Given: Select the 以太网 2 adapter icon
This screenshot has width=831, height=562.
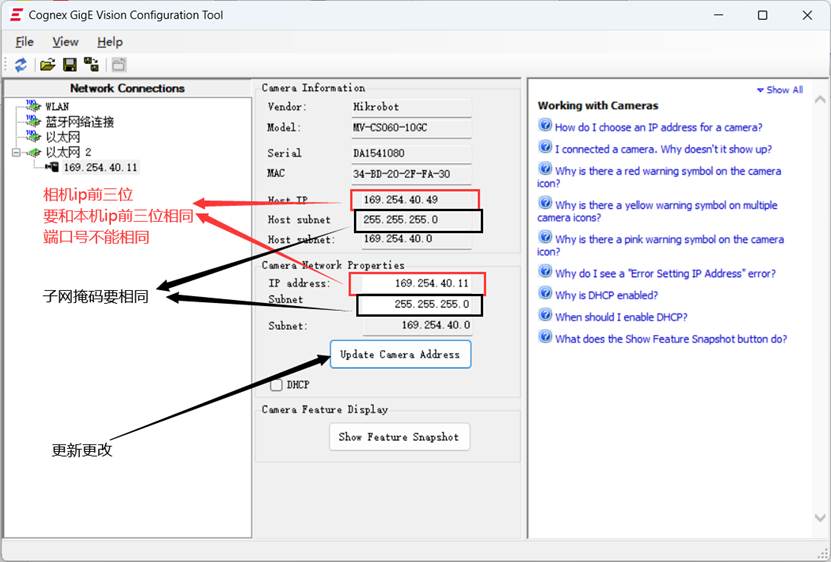Looking at the screenshot, I should coord(33,152).
